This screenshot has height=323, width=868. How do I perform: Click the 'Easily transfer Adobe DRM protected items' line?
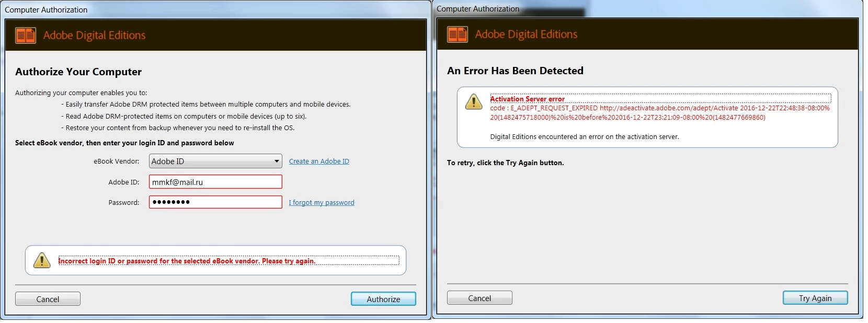206,105
